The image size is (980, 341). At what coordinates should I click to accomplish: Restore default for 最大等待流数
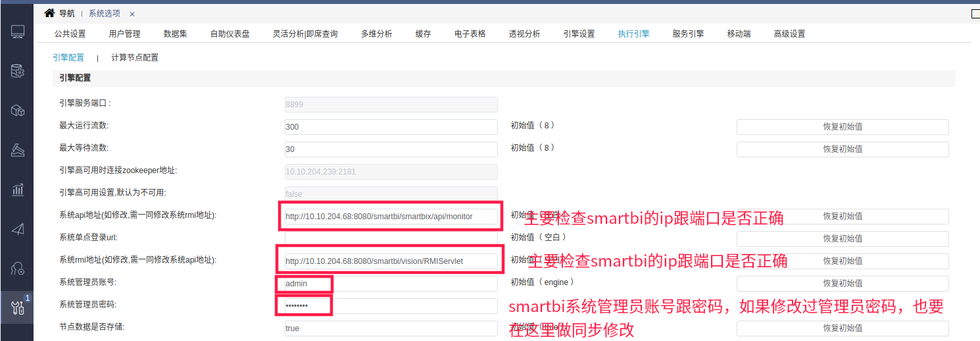coord(843,149)
